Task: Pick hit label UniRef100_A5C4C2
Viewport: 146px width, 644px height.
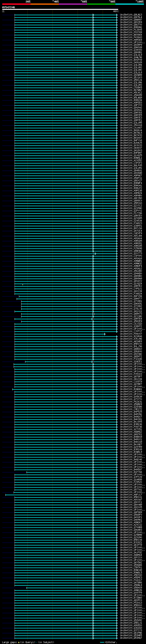Action: point(131,93)
